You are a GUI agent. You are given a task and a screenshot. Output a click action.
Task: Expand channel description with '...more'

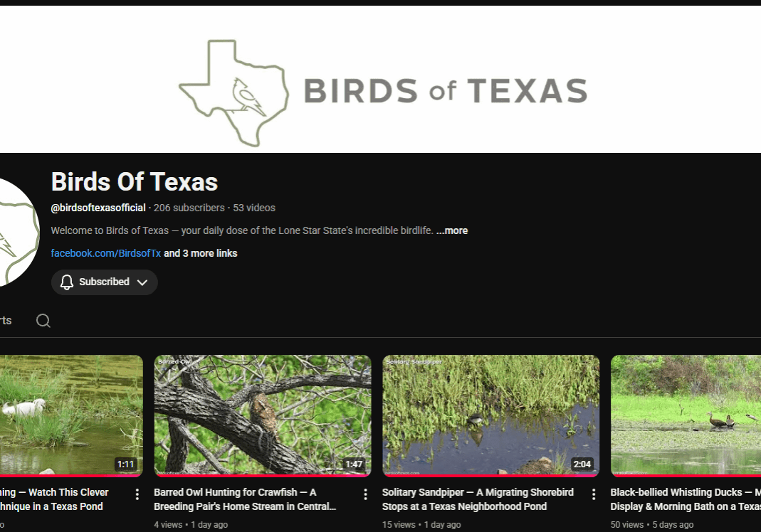tap(452, 230)
